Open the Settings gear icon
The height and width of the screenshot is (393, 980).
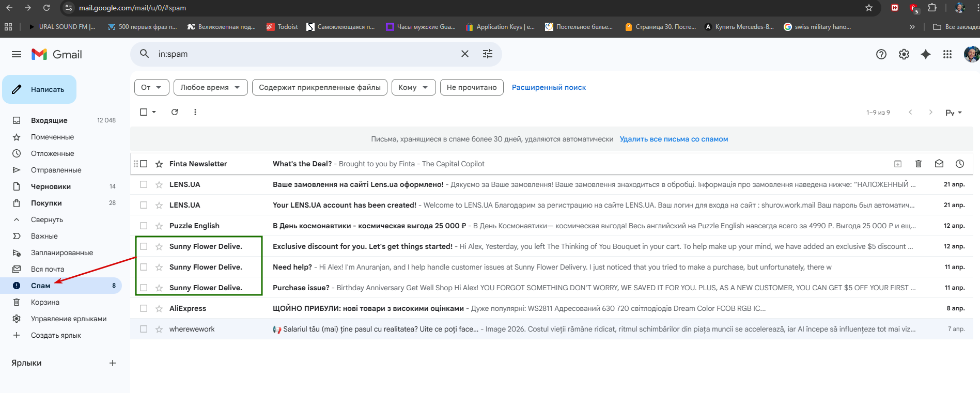904,54
